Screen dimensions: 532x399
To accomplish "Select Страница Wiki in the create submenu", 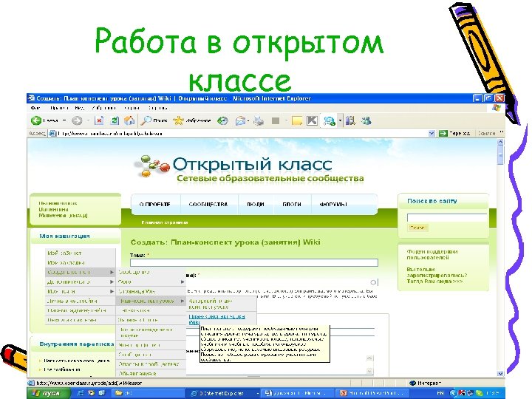I will point(137,291).
